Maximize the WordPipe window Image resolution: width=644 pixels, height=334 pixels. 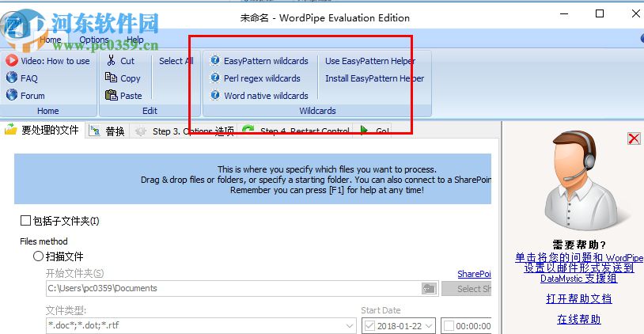pyautogui.click(x=600, y=13)
